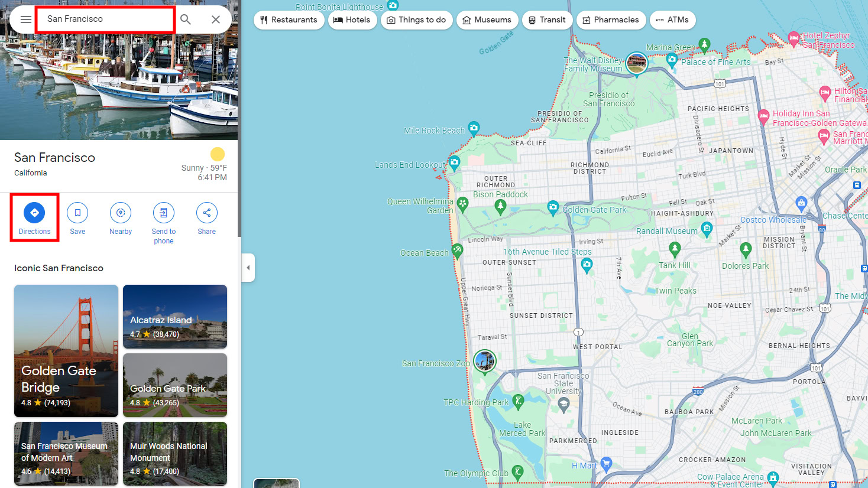868x488 pixels.
Task: Save San Francisco to a list
Action: 77,219
